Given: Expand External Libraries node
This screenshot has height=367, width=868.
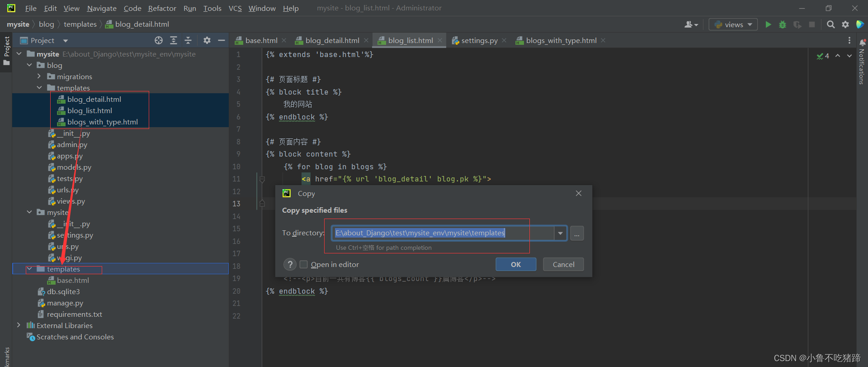Looking at the screenshot, I should point(19,325).
